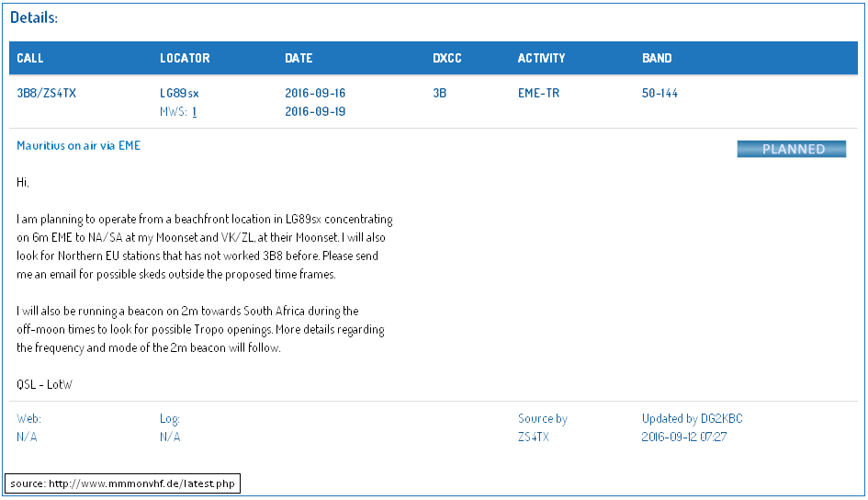Click the Details heading
Viewport: 868px width, 500px height.
tap(34, 17)
